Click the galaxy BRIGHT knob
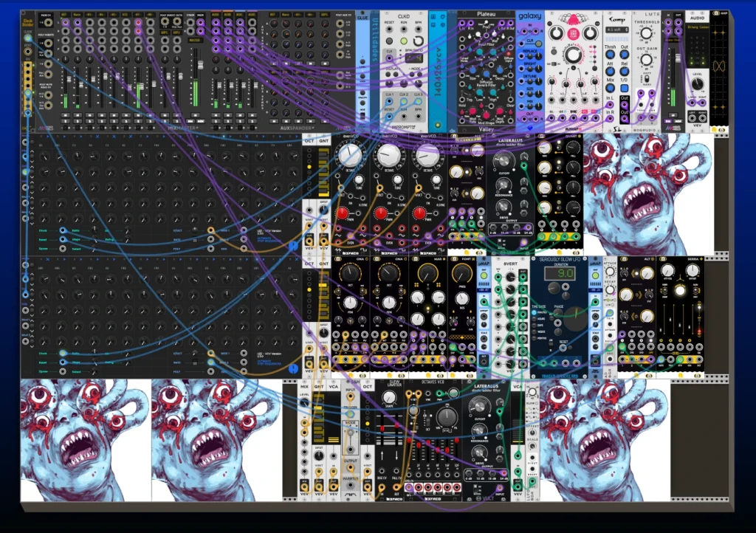This screenshot has height=533, width=756. (x=538, y=69)
